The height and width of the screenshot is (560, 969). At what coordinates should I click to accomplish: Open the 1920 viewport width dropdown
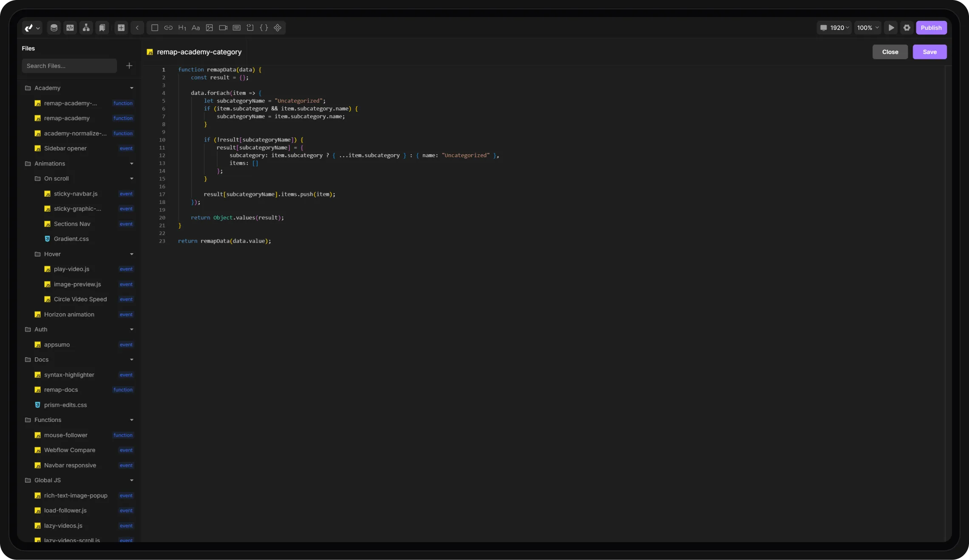click(x=835, y=28)
